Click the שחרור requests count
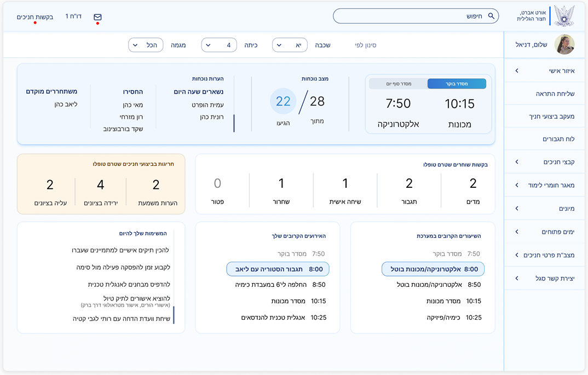This screenshot has width=588, height=375. tap(281, 183)
